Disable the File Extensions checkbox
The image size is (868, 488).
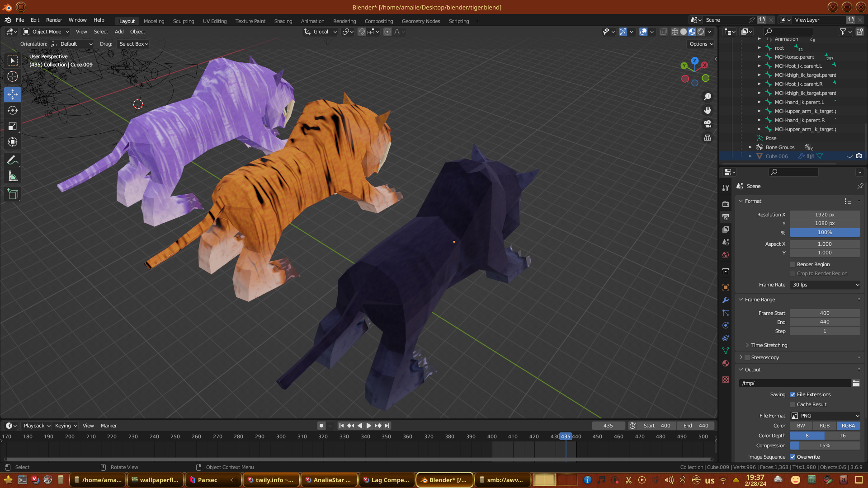pyautogui.click(x=793, y=394)
